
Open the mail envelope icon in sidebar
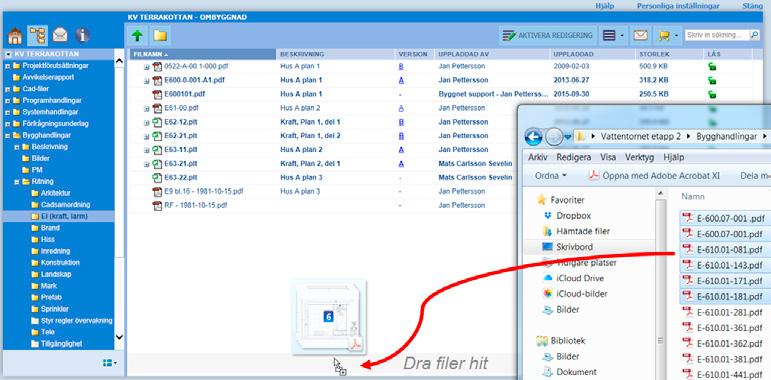pyautogui.click(x=60, y=35)
